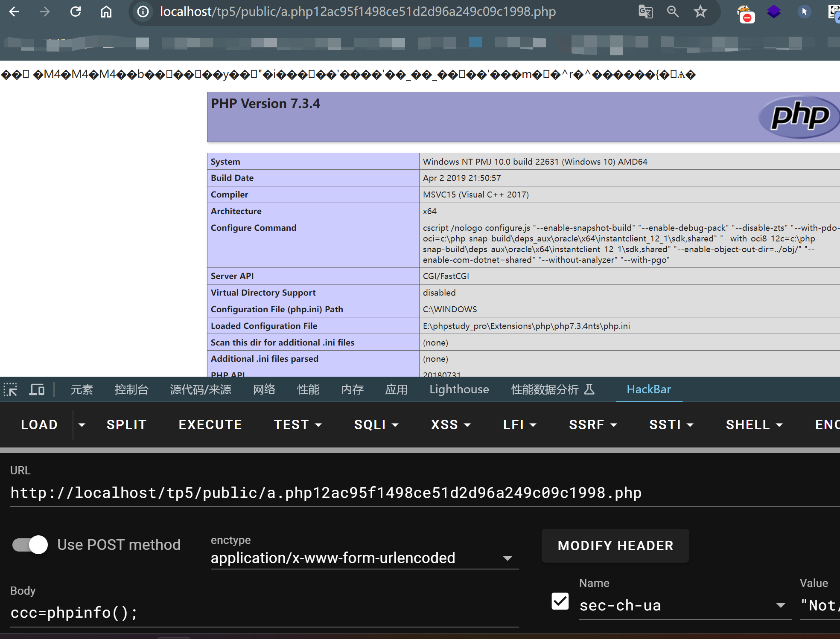Viewport: 840px width, 639px height.
Task: Uncheck the sec-ch-ua header checkbox
Action: tap(560, 601)
